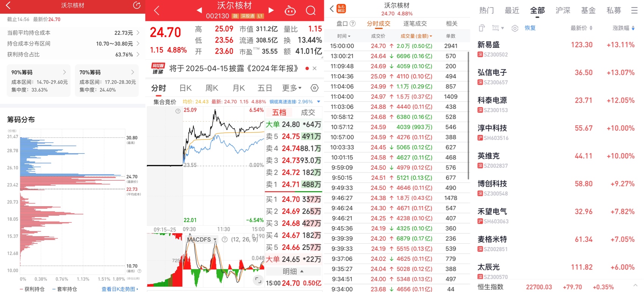Expand the 持仓成本分布区间 row

[x=73, y=44]
